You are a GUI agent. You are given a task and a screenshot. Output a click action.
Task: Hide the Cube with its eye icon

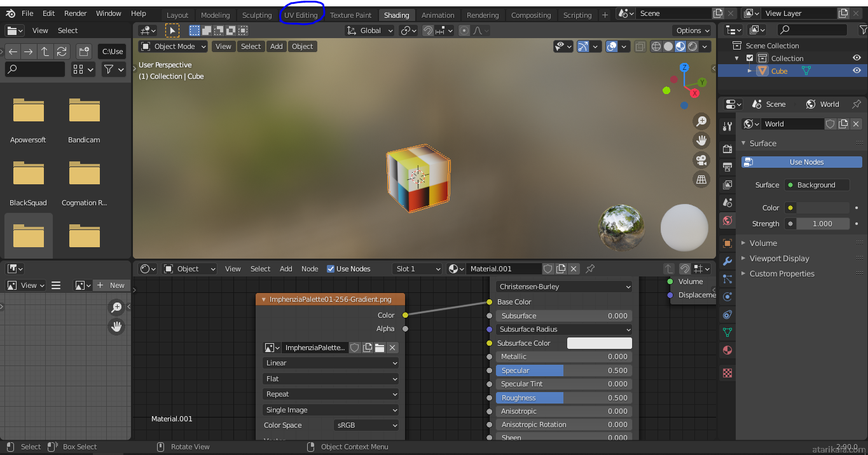pyautogui.click(x=857, y=71)
